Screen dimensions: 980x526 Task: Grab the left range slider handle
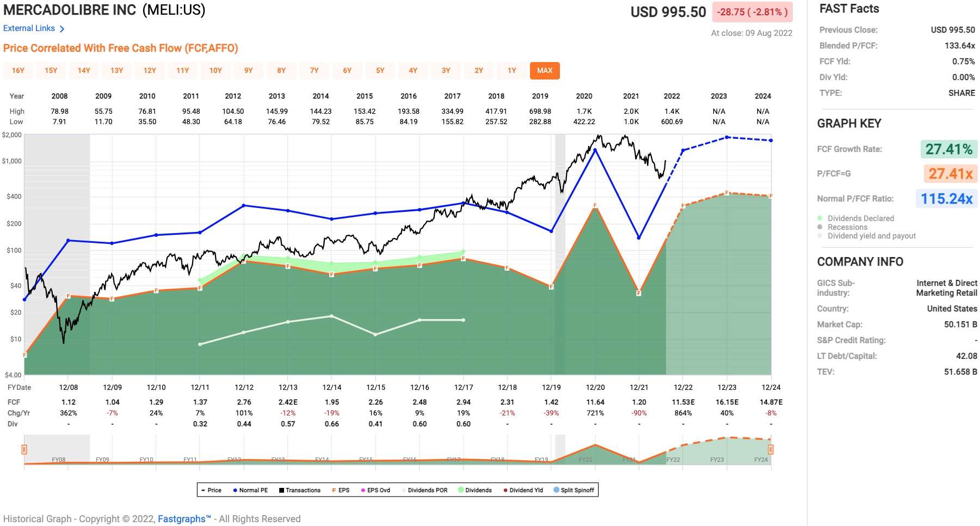[24, 449]
